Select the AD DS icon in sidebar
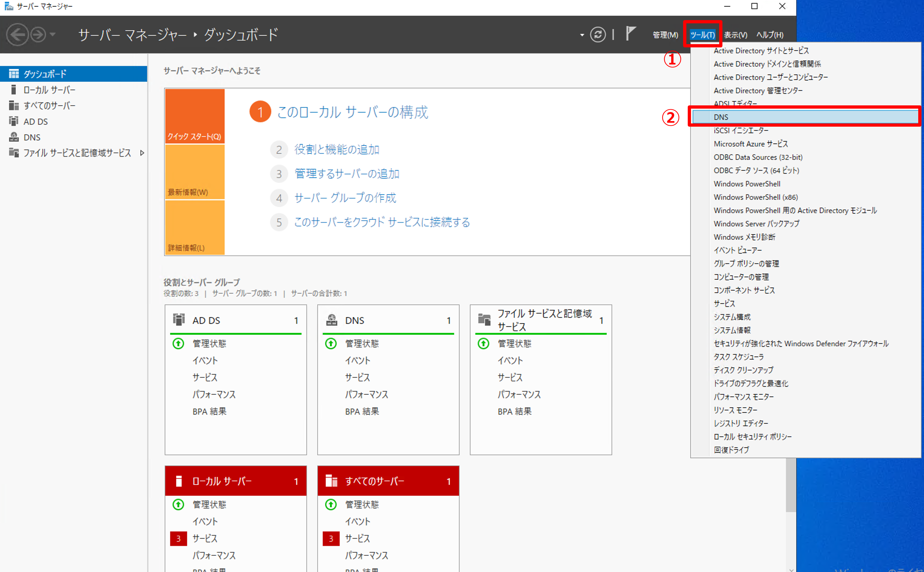This screenshot has width=924, height=572. [x=14, y=121]
